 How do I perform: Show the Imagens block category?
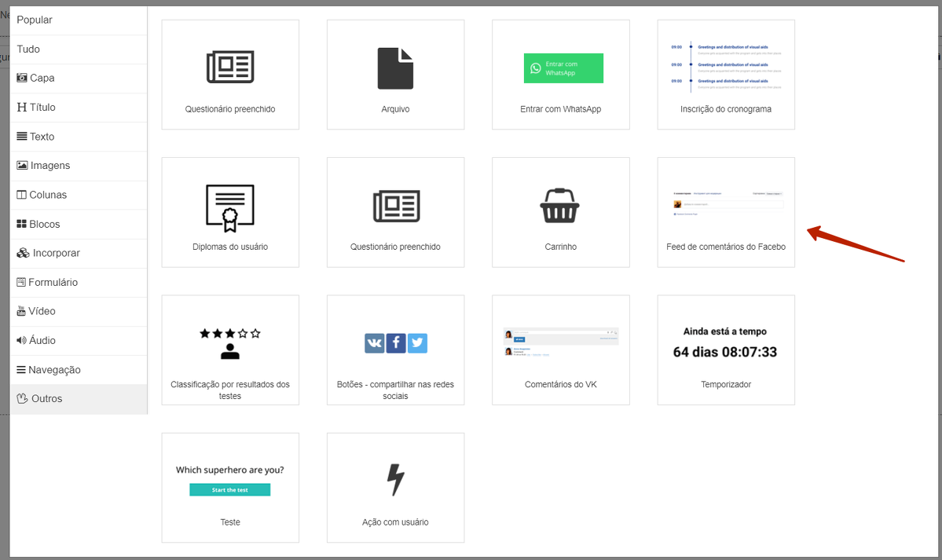[x=49, y=166]
